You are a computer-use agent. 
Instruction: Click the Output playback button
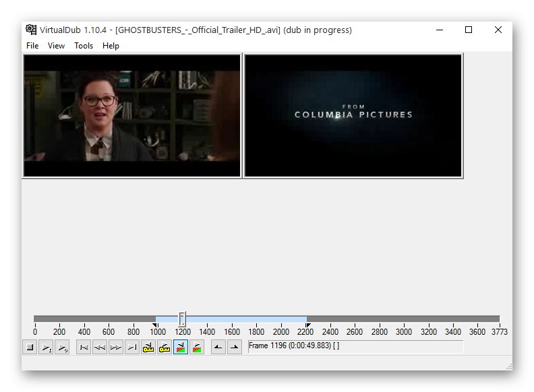tap(62, 348)
